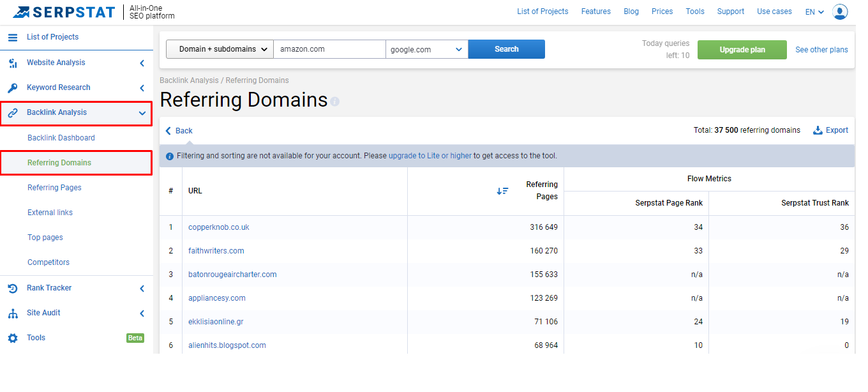Open Support in top navigation
Screen dimensions: 868x392
point(731,11)
